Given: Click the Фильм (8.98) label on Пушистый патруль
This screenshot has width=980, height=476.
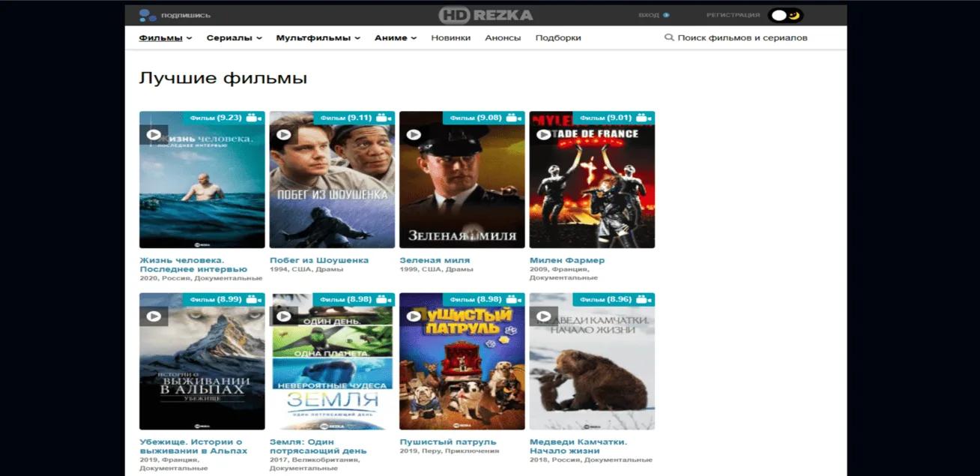Looking at the screenshot, I should pyautogui.click(x=476, y=299).
